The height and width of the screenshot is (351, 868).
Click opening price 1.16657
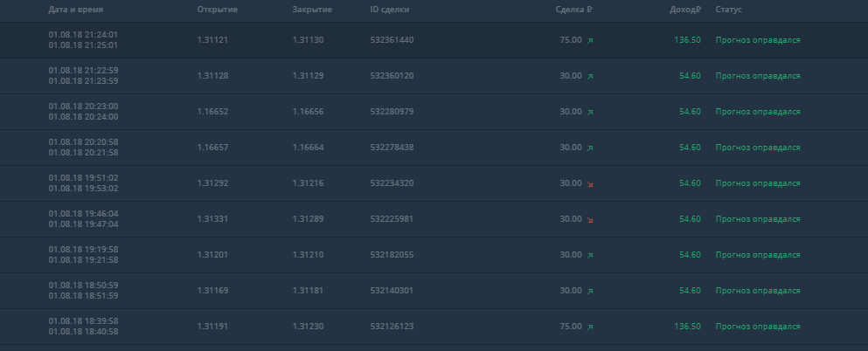tap(212, 147)
